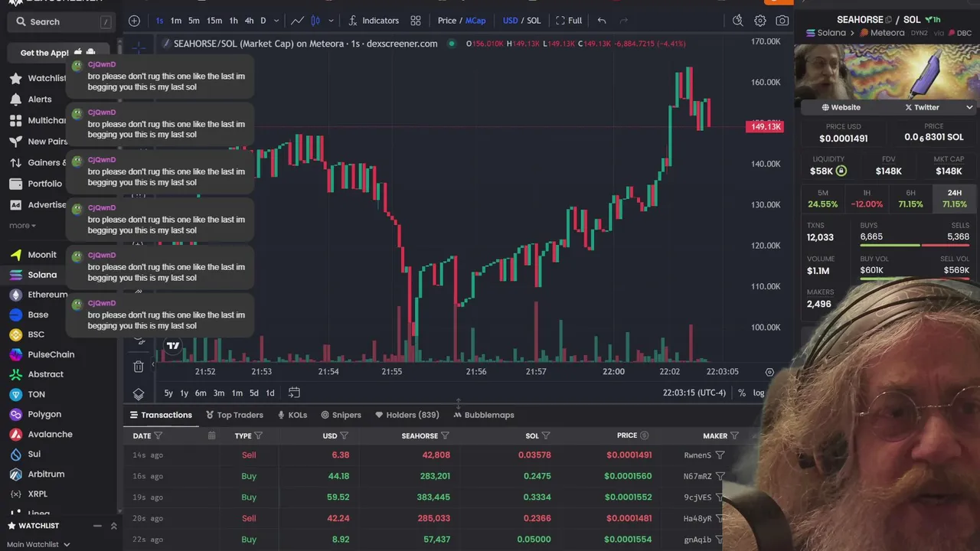
Task: Open the Bubblemaps tab
Action: (x=484, y=415)
